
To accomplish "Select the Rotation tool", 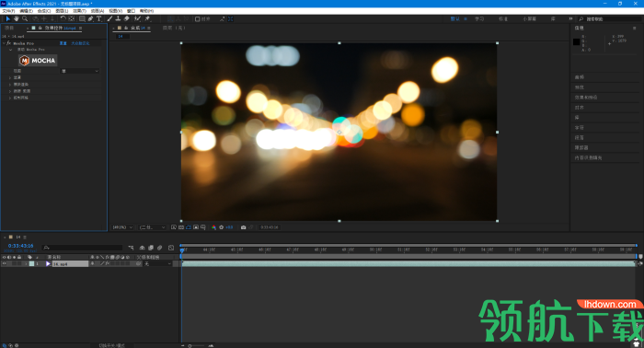I will 63,19.
